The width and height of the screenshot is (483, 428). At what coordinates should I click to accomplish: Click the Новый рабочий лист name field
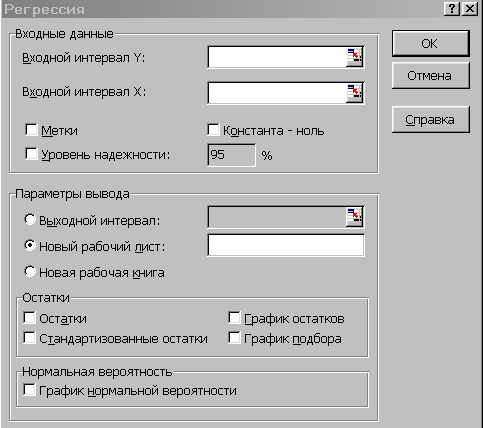tap(286, 245)
